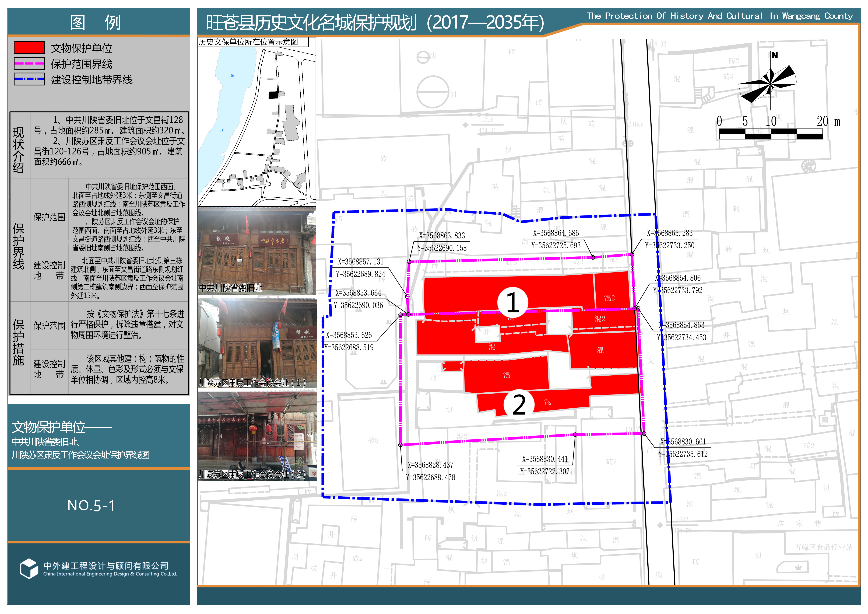
Task: Open the 川陕苏区肃反工作会议会址(1) photo
Action: pyautogui.click(x=257, y=343)
